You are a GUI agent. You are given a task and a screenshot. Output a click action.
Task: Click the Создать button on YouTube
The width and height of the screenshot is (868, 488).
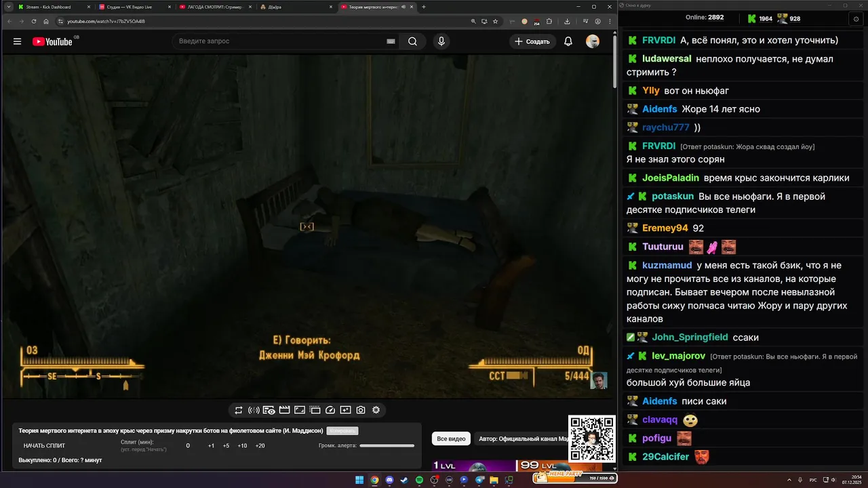pos(532,41)
